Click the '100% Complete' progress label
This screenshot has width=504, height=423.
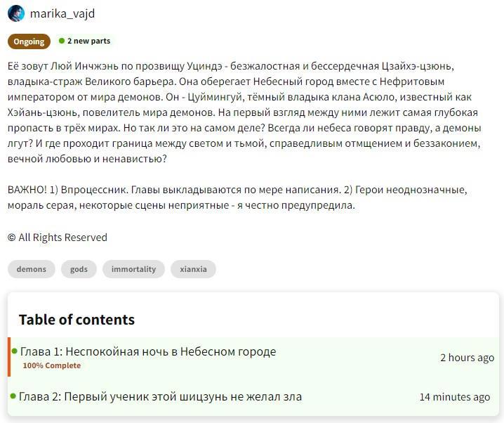[51, 365]
